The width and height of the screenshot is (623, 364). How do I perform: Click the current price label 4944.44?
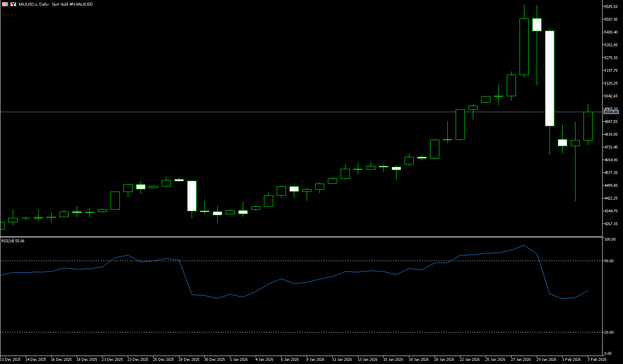click(611, 112)
